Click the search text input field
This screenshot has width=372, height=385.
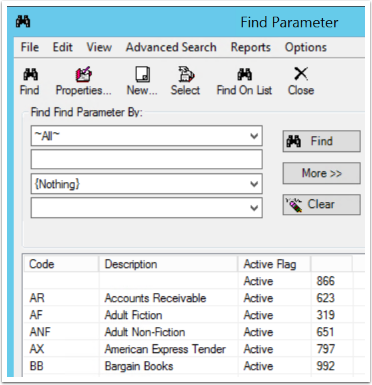[147, 160]
